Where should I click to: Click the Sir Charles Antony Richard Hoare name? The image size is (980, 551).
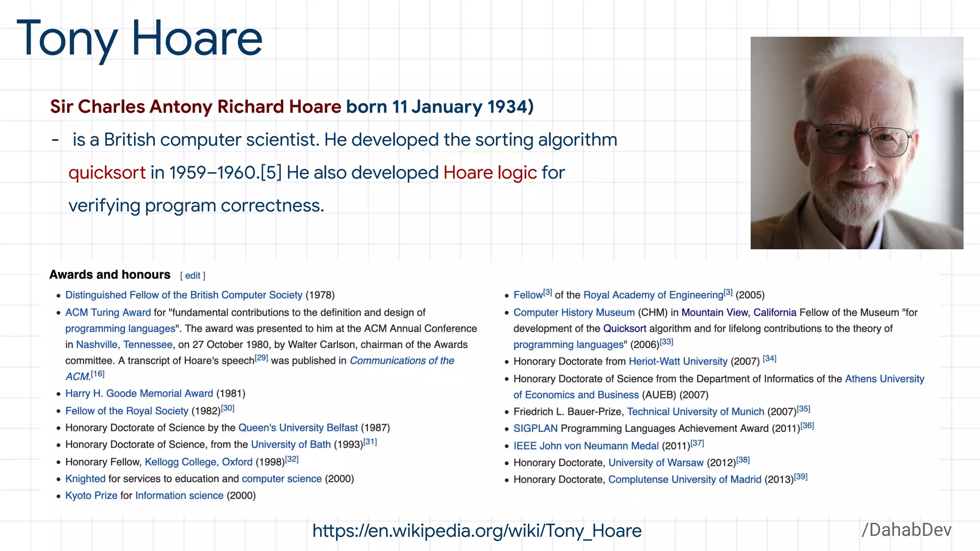196,107
